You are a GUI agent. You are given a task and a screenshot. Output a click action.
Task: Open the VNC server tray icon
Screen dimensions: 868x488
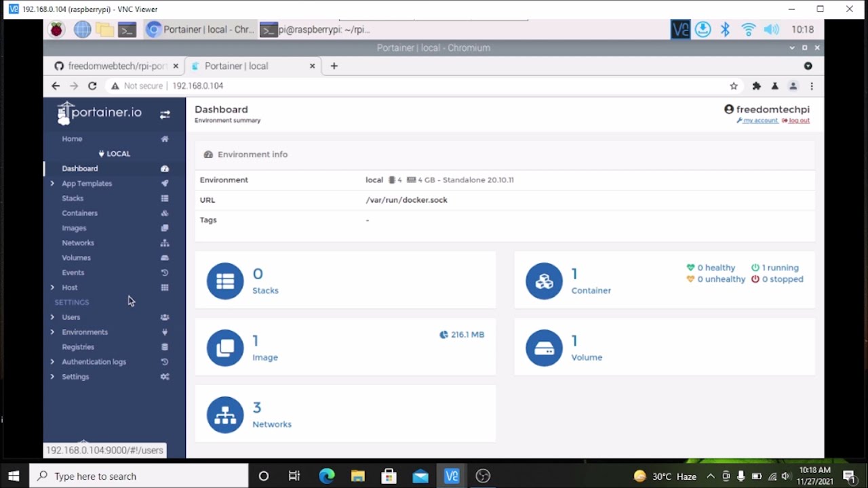pyautogui.click(x=680, y=29)
